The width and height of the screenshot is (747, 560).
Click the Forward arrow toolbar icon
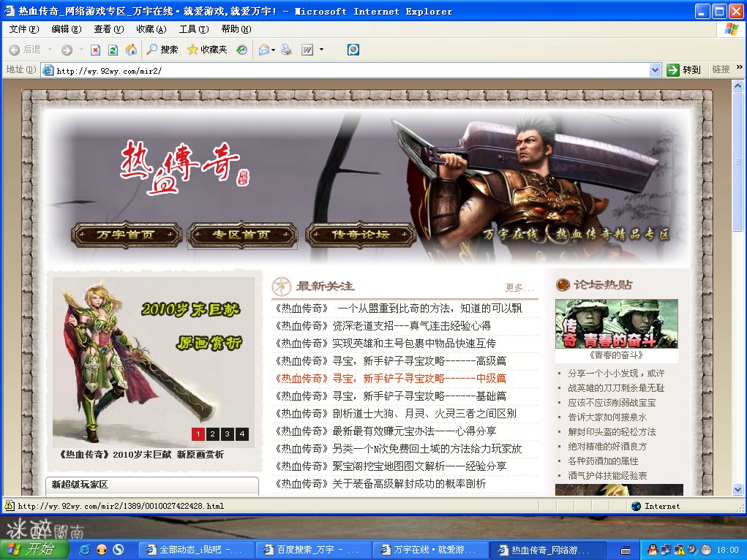67,50
